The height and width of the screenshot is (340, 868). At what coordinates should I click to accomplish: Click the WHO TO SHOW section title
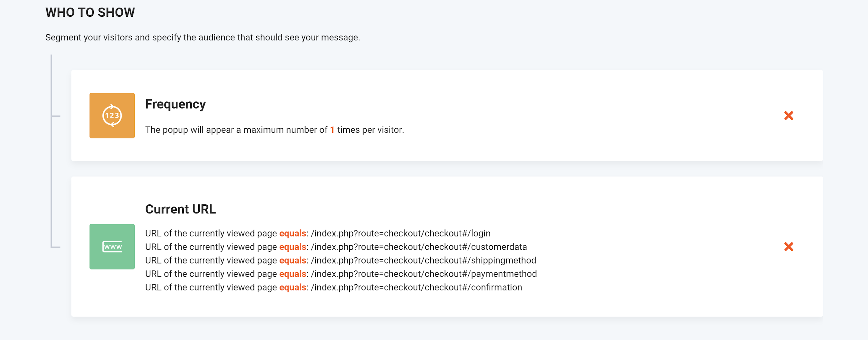coord(90,13)
